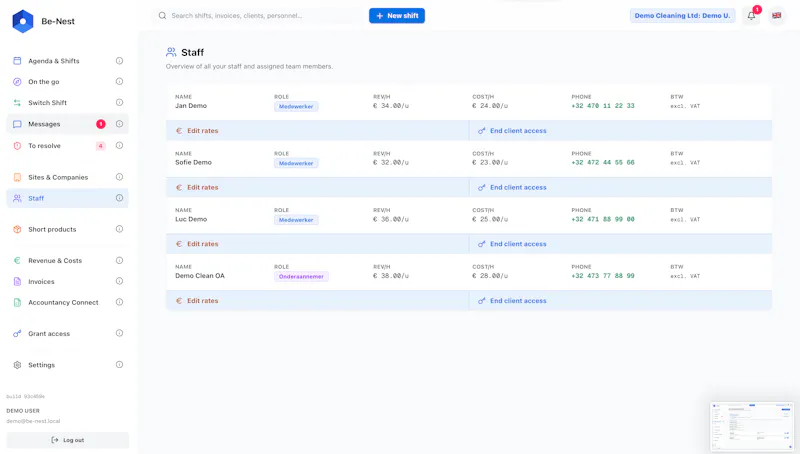Show info icon next to Messages
This screenshot has width=800, height=454.
(119, 124)
